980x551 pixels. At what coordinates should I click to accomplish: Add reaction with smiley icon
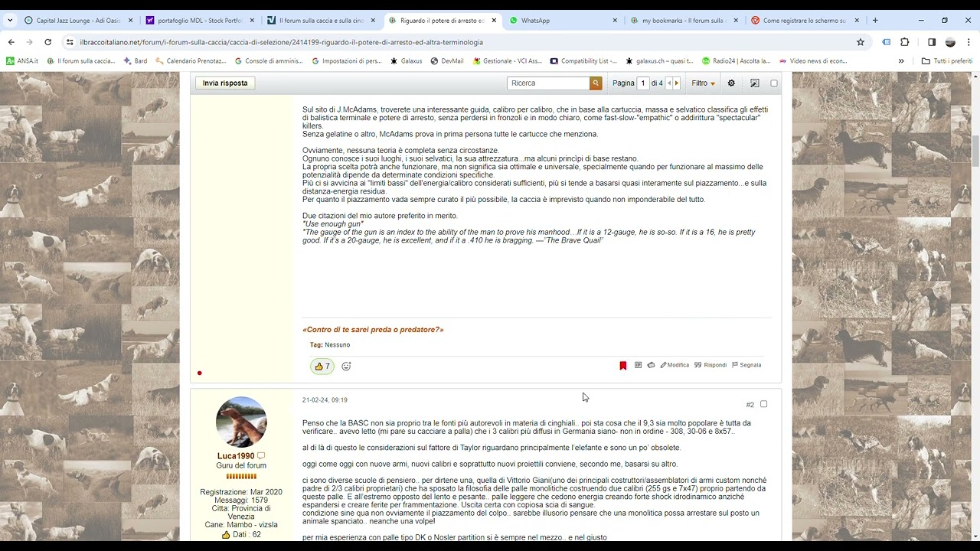[346, 367]
